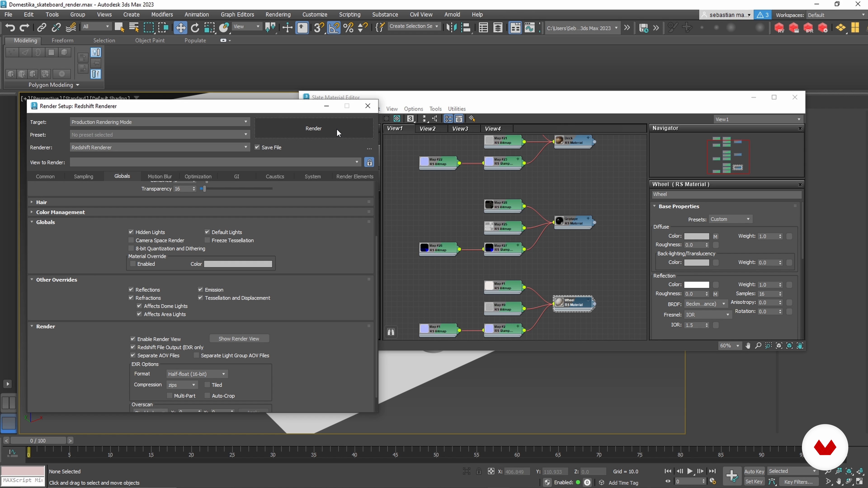Image resolution: width=868 pixels, height=488 pixels.
Task: Open the Curve Editor icon
Action: tap(530, 28)
